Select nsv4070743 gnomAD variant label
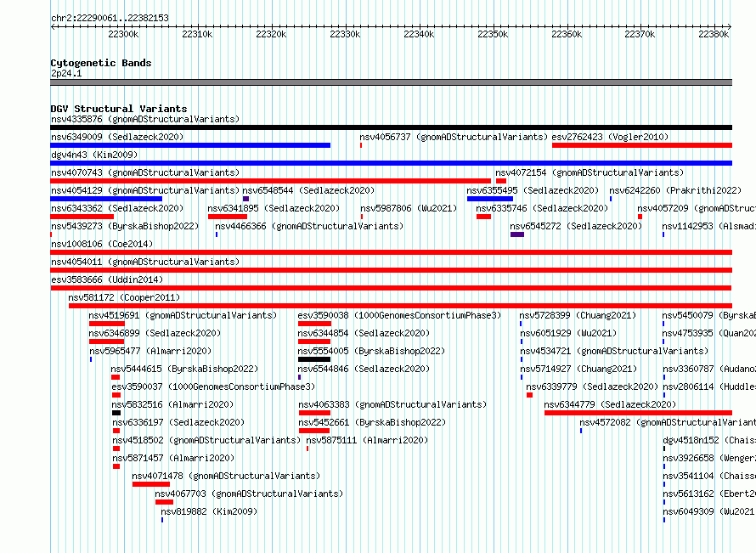 (145, 172)
